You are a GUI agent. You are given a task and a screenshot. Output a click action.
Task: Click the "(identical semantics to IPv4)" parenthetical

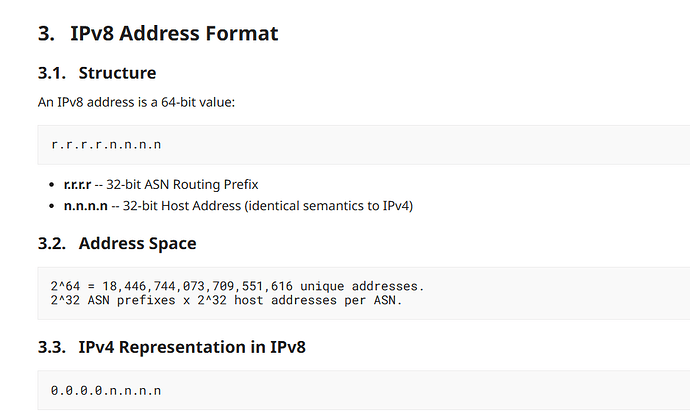(329, 206)
